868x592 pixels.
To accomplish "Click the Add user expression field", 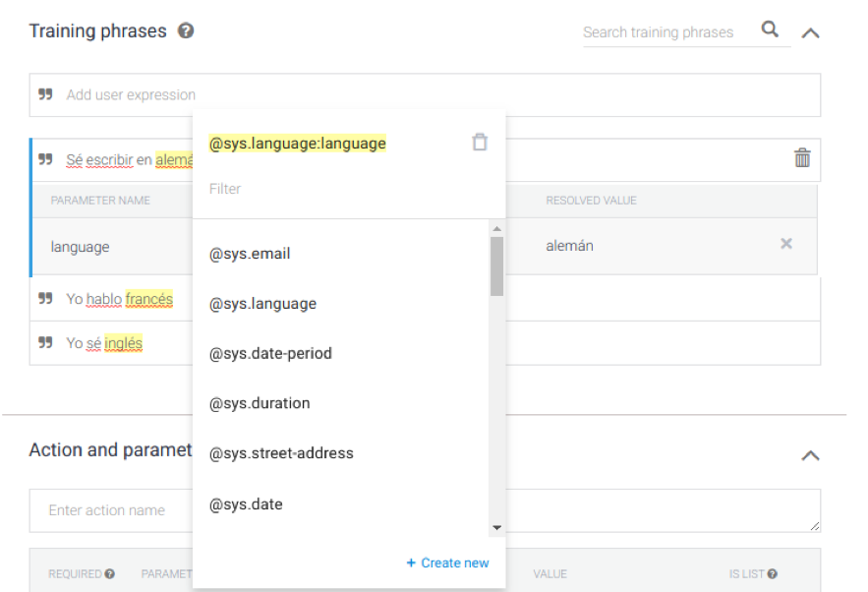I will [130, 95].
